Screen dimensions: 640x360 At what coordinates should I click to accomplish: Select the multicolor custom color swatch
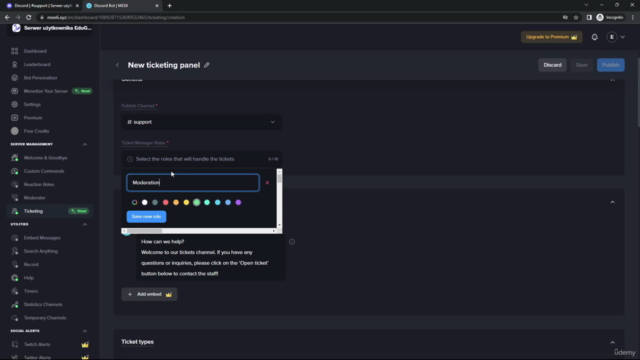tap(134, 202)
